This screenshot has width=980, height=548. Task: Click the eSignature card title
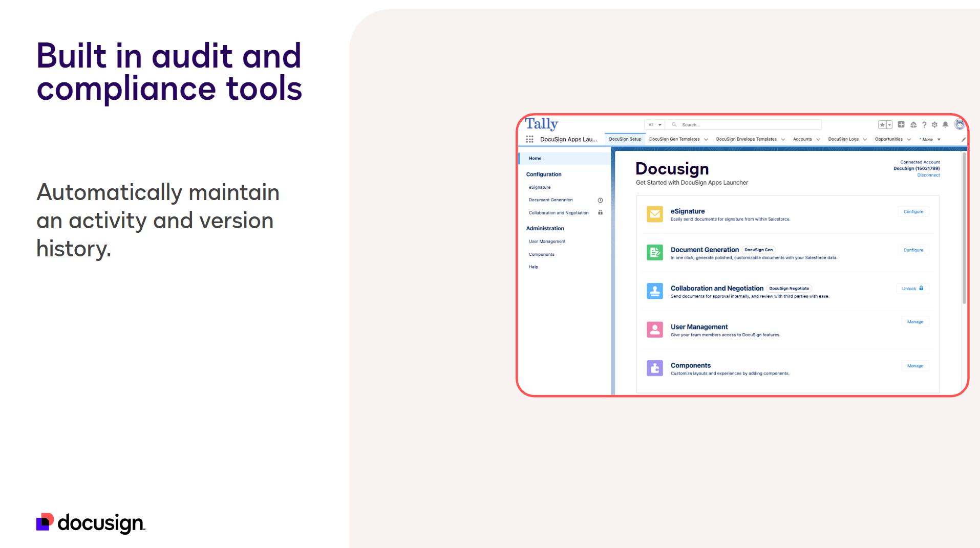tap(688, 211)
